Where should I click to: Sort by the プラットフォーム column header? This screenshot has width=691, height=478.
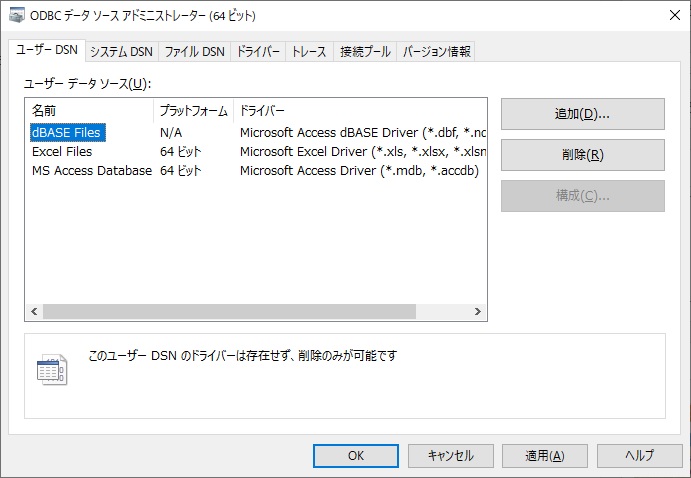[x=193, y=110]
